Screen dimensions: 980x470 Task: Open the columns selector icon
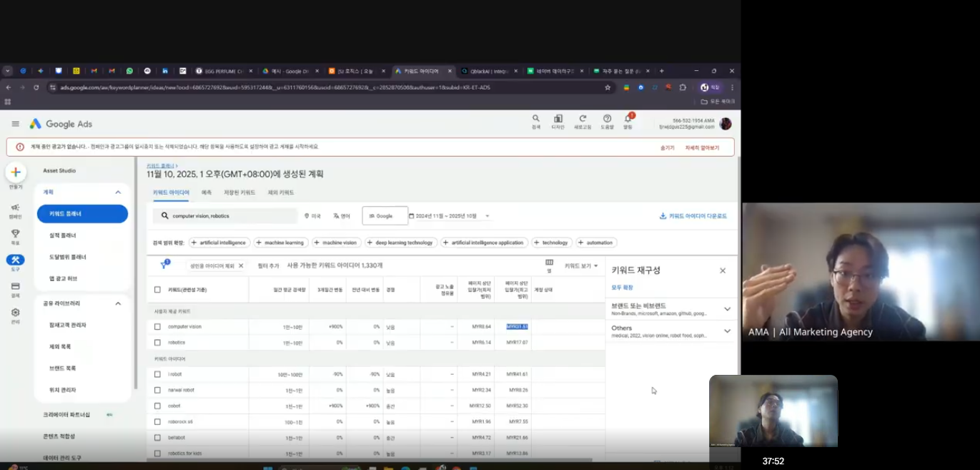pyautogui.click(x=549, y=263)
